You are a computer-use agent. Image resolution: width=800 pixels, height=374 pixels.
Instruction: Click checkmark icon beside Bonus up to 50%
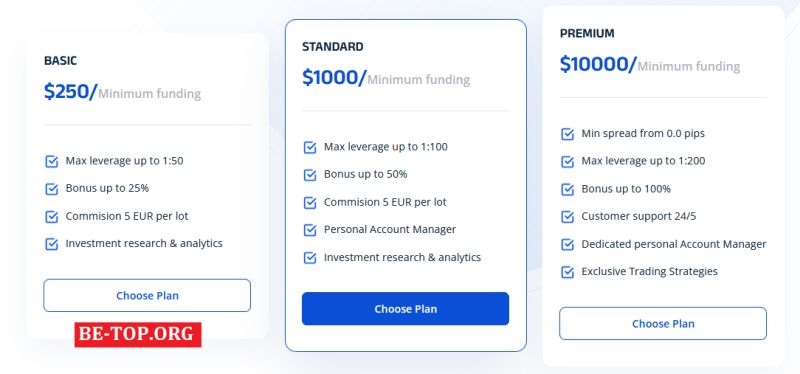(x=310, y=175)
